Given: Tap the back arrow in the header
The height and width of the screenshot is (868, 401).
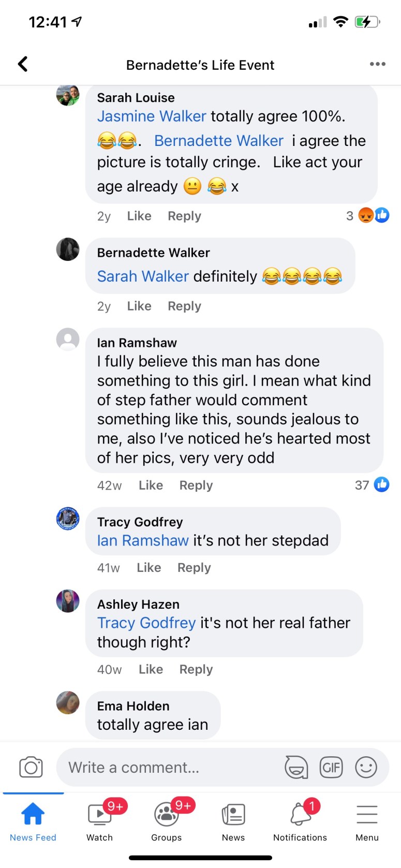Looking at the screenshot, I should click(23, 64).
